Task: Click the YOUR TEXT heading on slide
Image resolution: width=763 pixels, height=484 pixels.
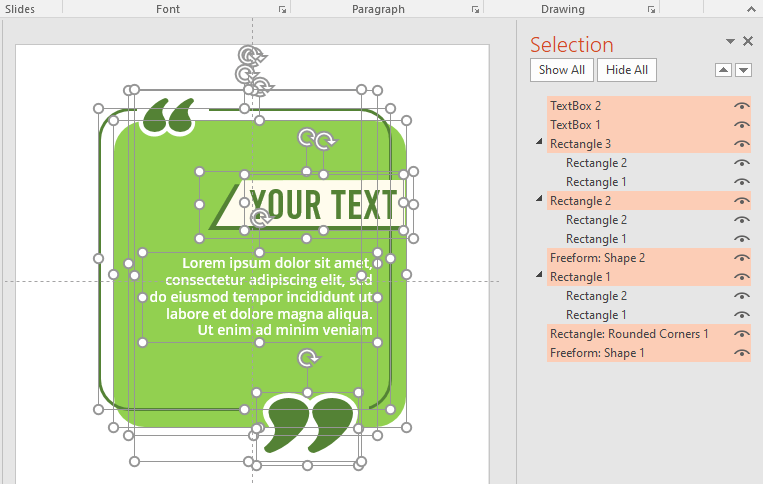Action: pyautogui.click(x=323, y=204)
